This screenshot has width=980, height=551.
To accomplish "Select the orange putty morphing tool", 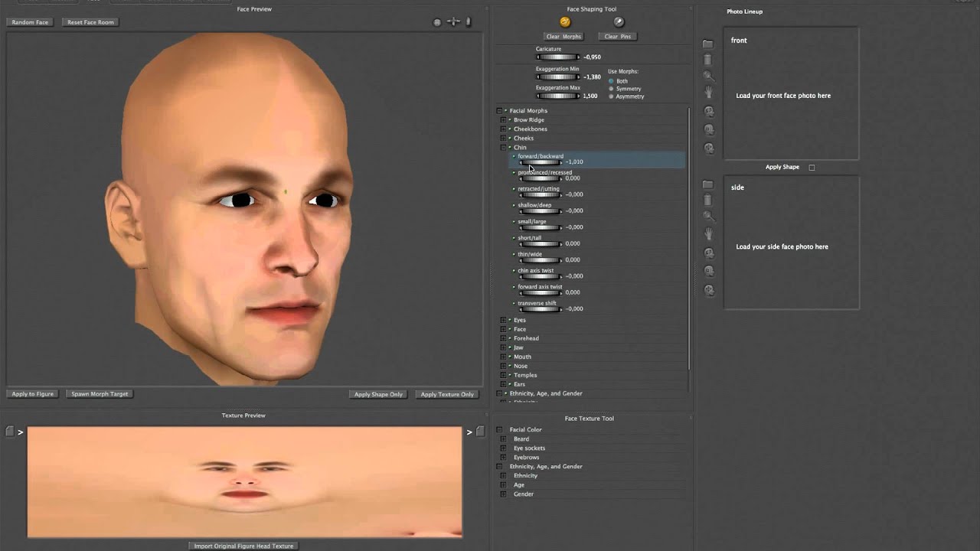I will tap(565, 22).
